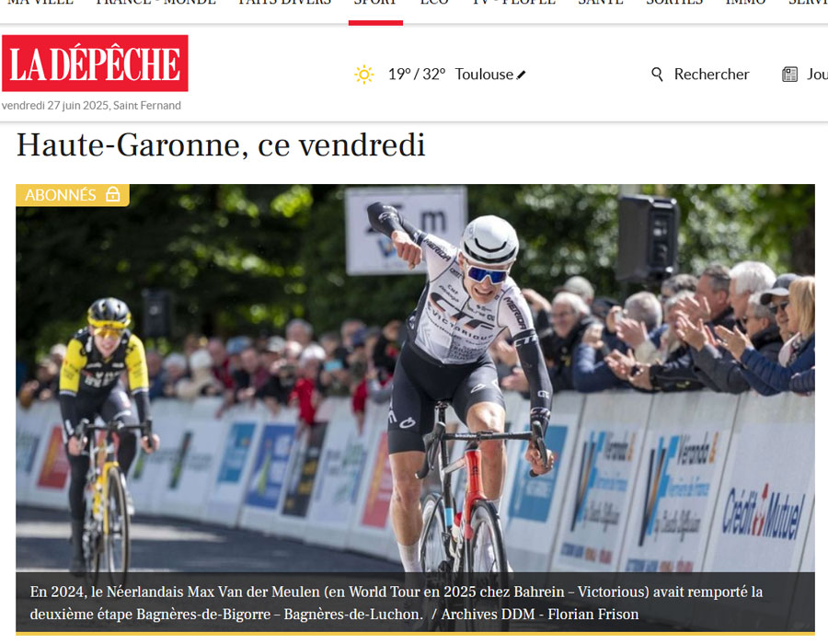Click the lock icon on Abonnés badge
828x644 pixels.
[x=112, y=194]
